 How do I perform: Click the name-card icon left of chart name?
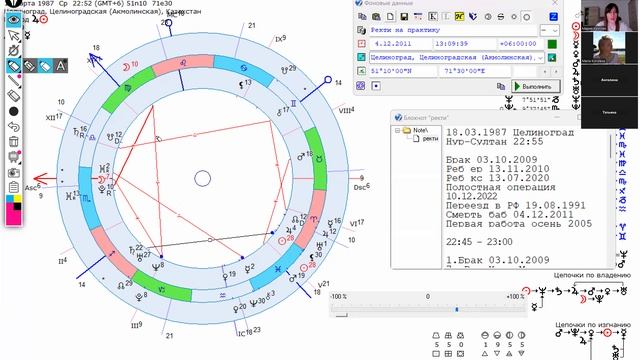361,30
